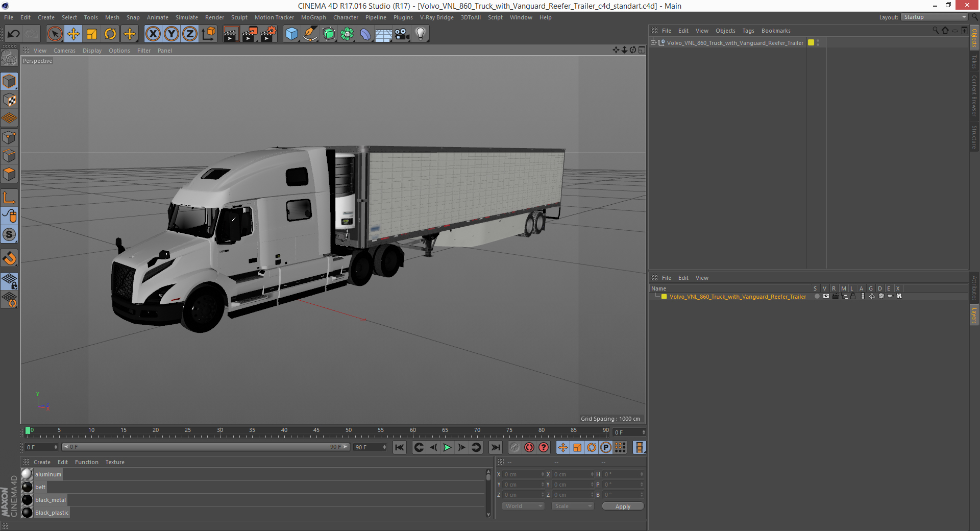Add a camera object
Image resolution: width=980 pixels, height=531 pixels.
(x=402, y=34)
